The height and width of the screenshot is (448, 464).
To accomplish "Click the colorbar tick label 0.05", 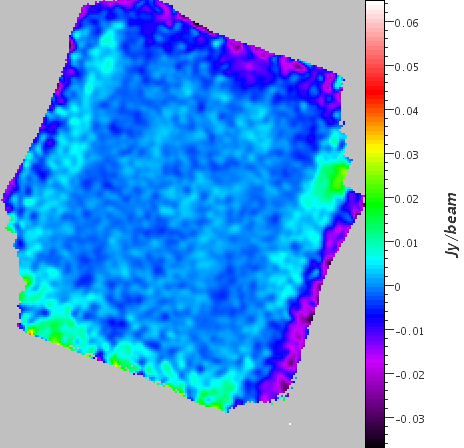I will (x=406, y=67).
